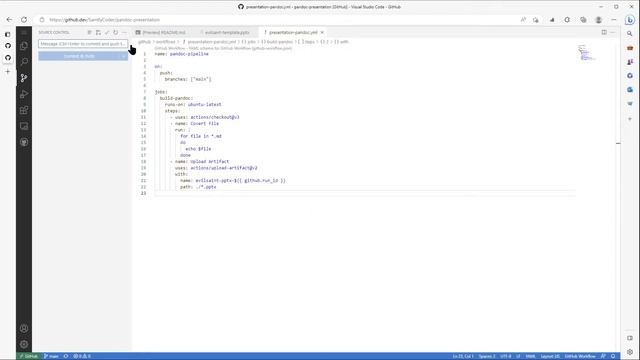The image size is (640, 360).
Task: Click the workflows breadcrumb segment
Action: [165, 42]
